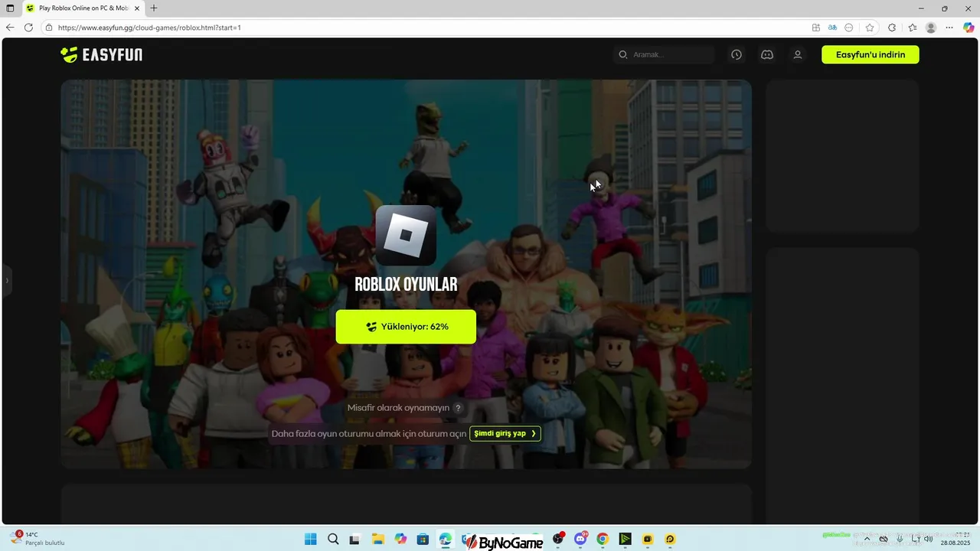Open the app available grid icon in address bar
Screen dimensions: 980x551
(x=816, y=28)
